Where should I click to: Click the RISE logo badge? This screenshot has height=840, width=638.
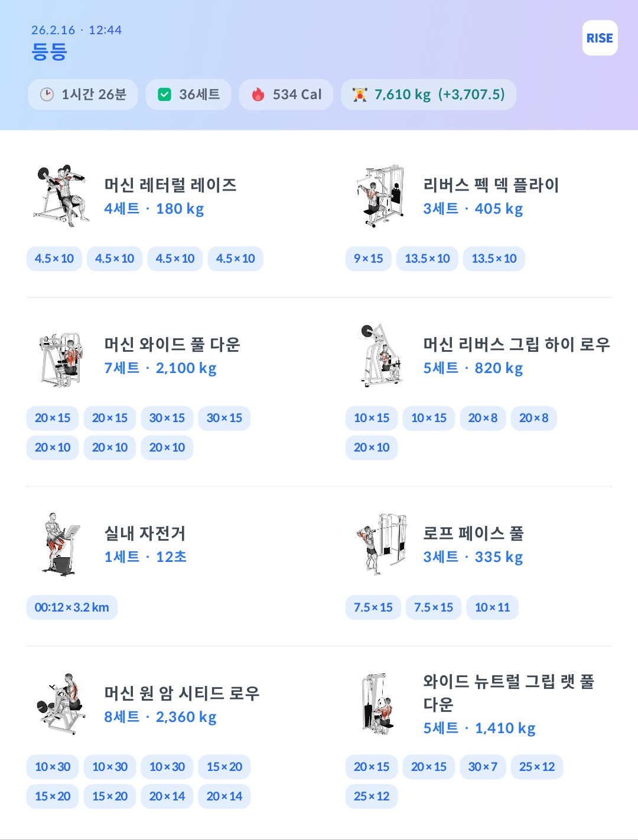[x=600, y=38]
